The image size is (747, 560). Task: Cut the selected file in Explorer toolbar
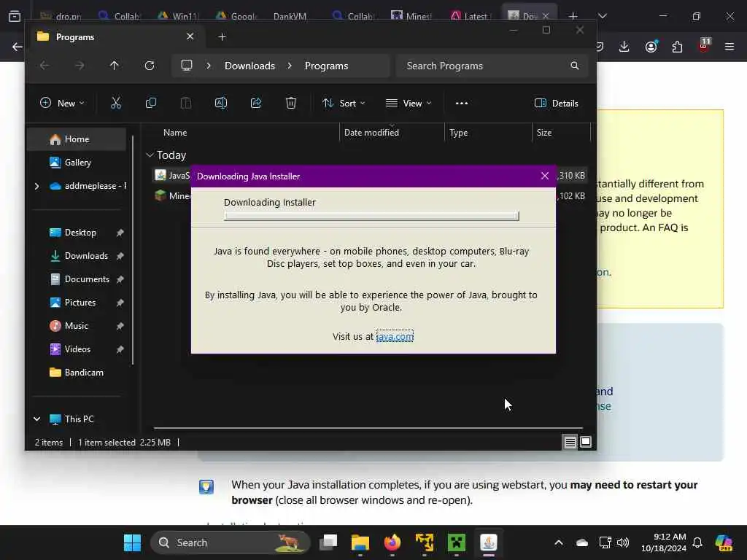tap(116, 104)
